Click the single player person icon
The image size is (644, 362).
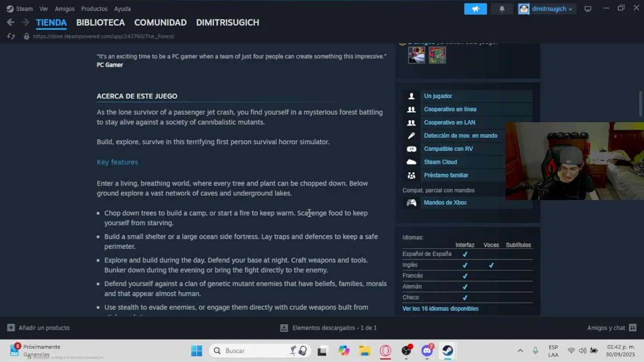tap(412, 96)
